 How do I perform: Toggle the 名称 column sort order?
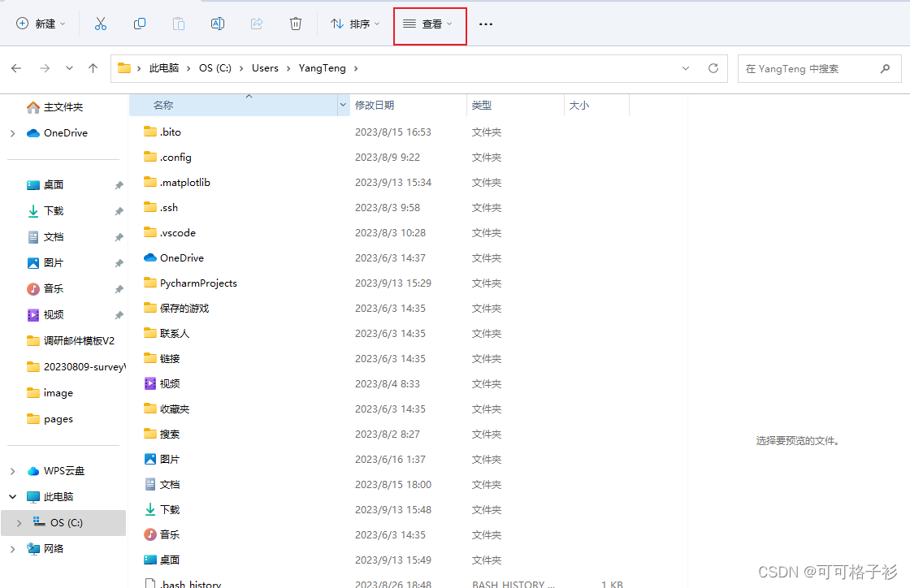162,105
